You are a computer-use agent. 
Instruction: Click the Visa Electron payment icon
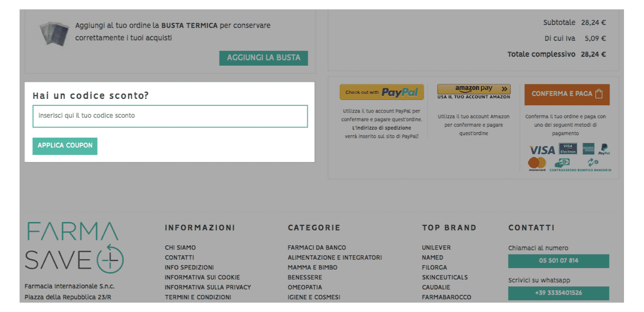click(x=568, y=149)
